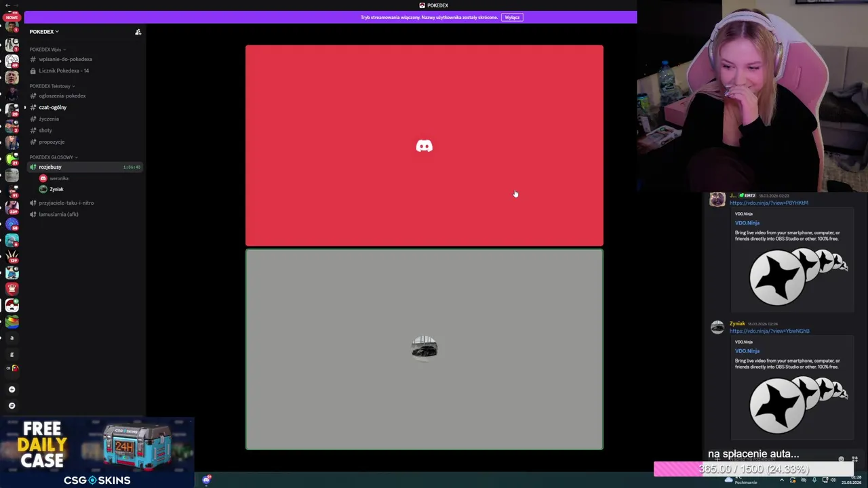Click the first VDO.Ninja ninja star image
The height and width of the screenshot is (488, 868).
[x=798, y=276]
